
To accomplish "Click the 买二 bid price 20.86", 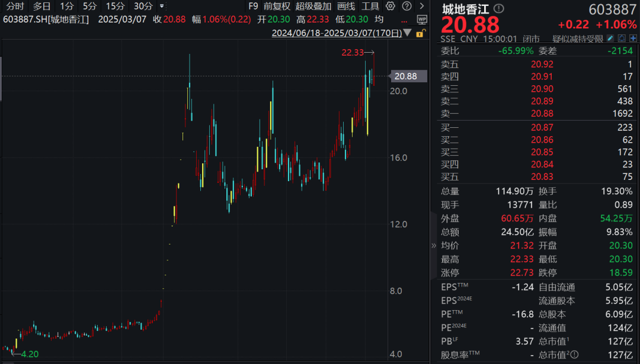I will (x=542, y=140).
